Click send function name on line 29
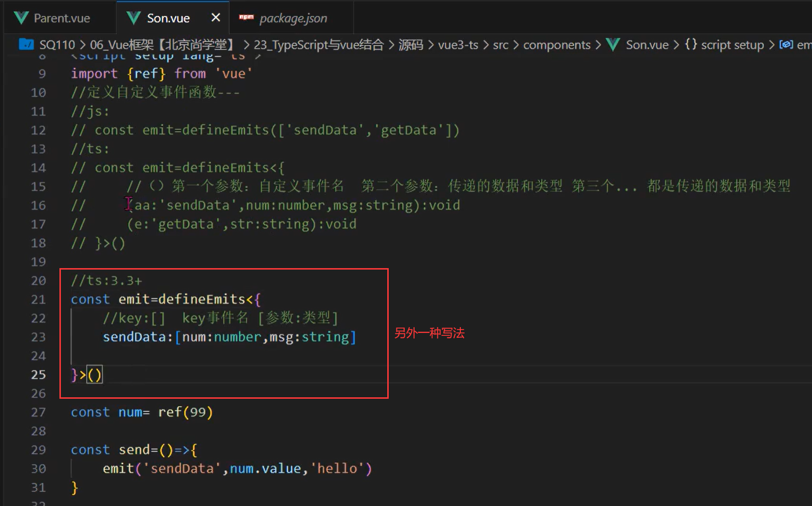 coord(134,450)
